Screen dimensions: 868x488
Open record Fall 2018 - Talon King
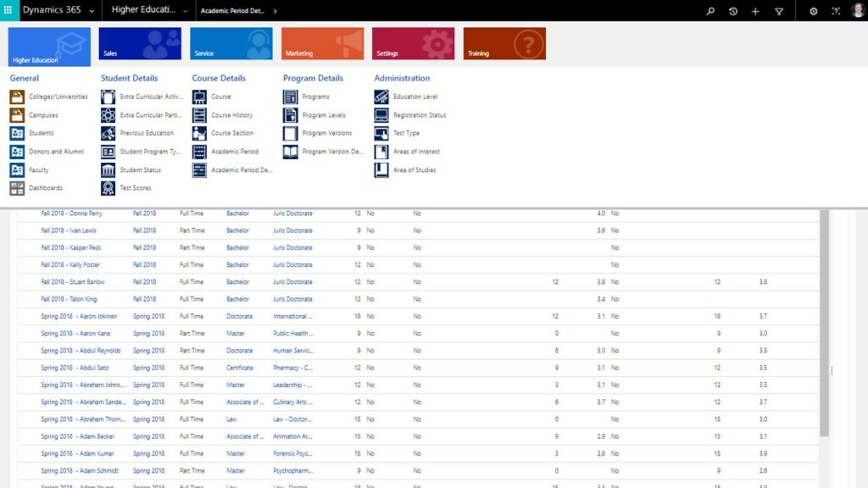coord(69,299)
